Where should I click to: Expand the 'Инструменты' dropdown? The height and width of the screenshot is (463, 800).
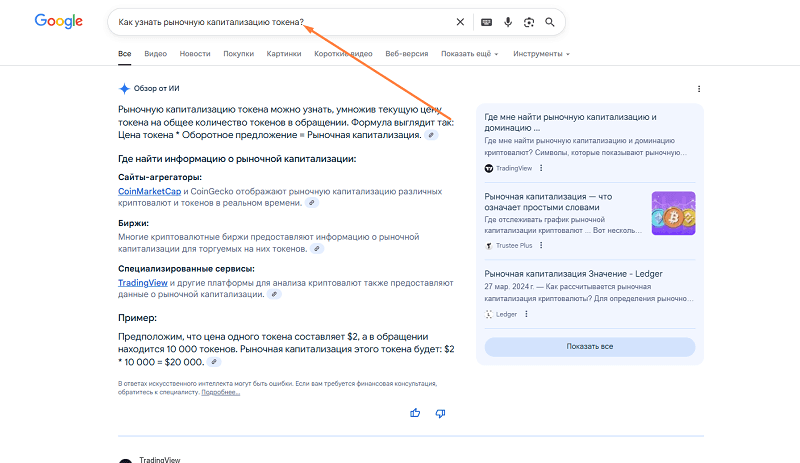541,54
